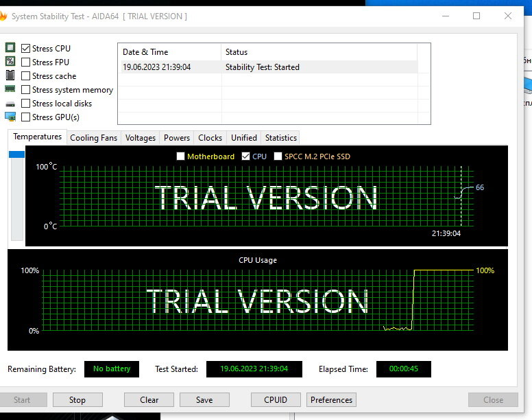The image size is (532, 420).
Task: Click the CPU chip icon beside Stress CPU
Action: point(10,47)
